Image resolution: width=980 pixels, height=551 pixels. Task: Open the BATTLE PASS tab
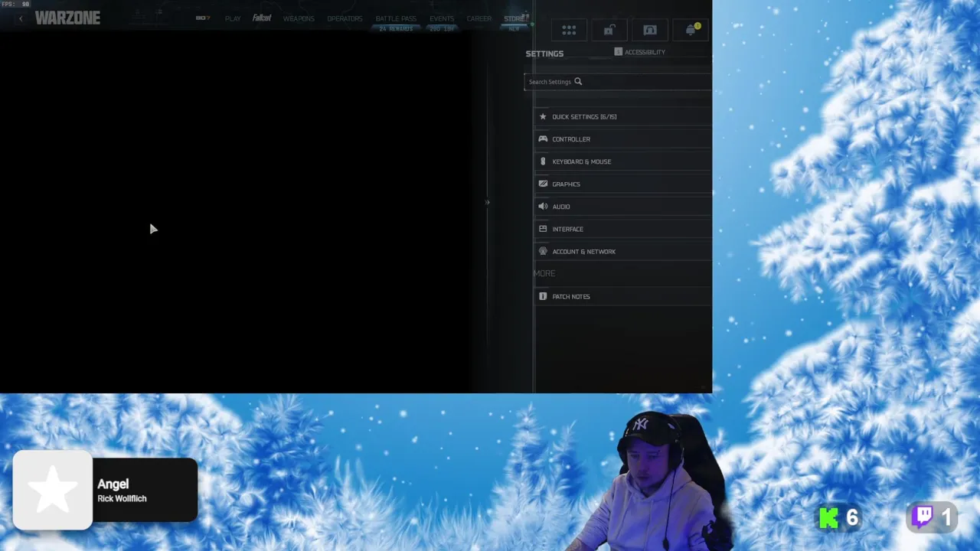(396, 18)
